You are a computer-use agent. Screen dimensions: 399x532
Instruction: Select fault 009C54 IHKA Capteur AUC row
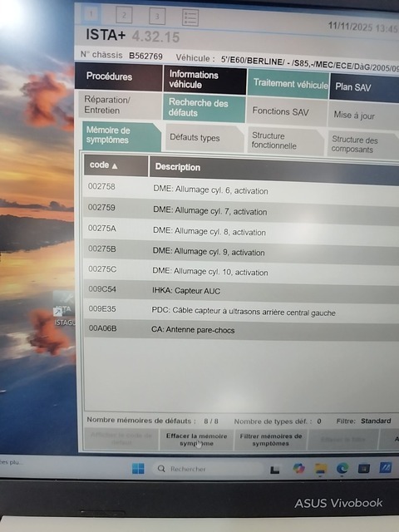coord(241,290)
